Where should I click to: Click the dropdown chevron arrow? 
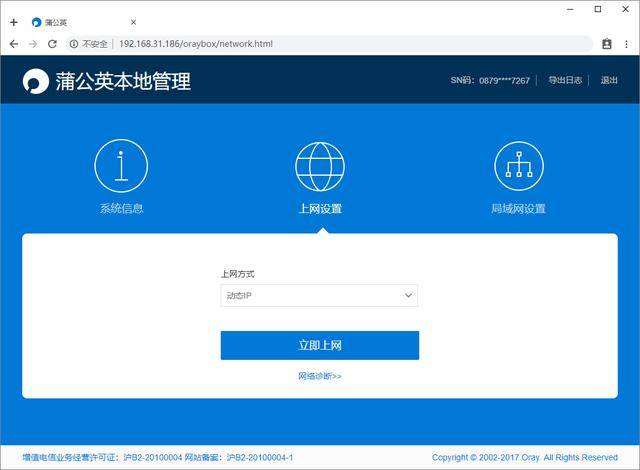click(408, 295)
